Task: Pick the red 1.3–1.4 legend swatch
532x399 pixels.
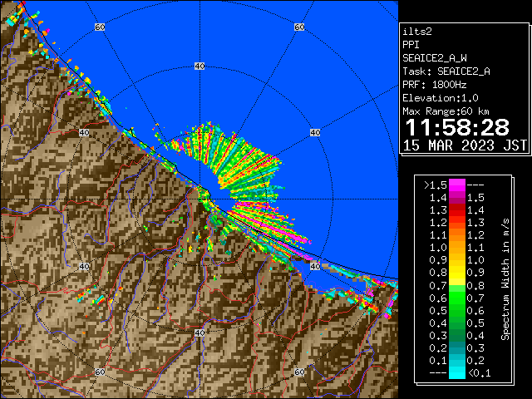Action: (457, 210)
